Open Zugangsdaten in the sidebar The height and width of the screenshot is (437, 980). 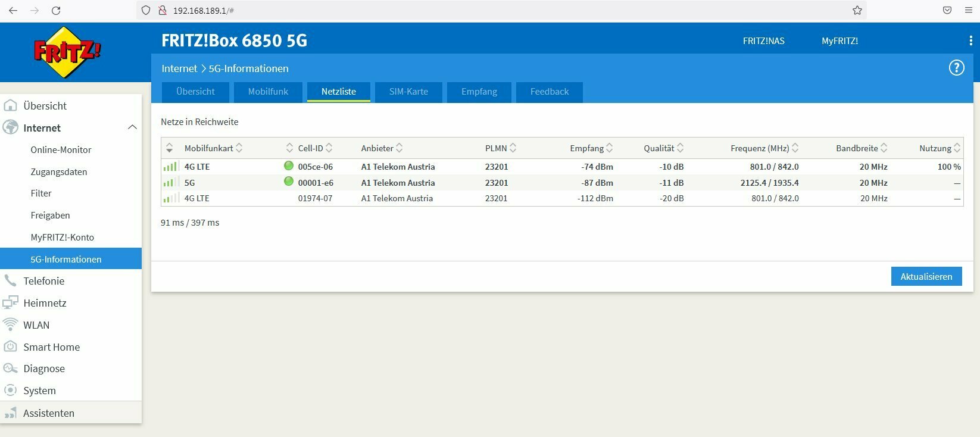tap(59, 171)
